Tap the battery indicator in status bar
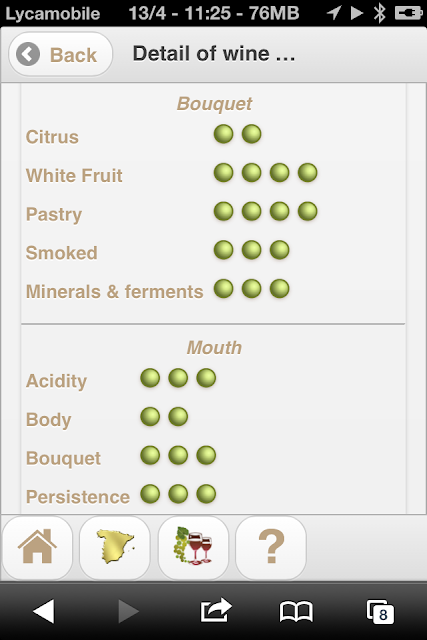 tap(408, 13)
